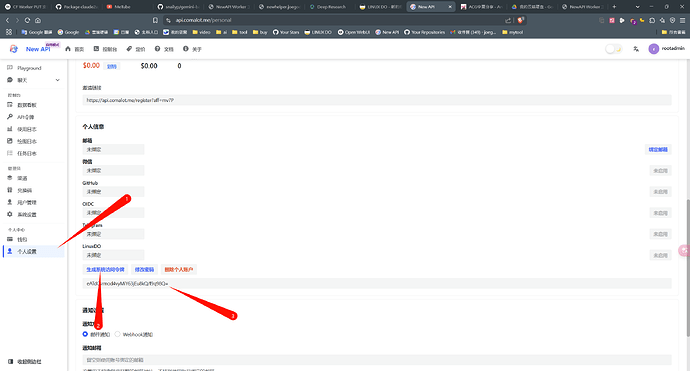This screenshot has width=690, height=371.
Task: Toggle the dark mode switch
Action: [613, 49]
